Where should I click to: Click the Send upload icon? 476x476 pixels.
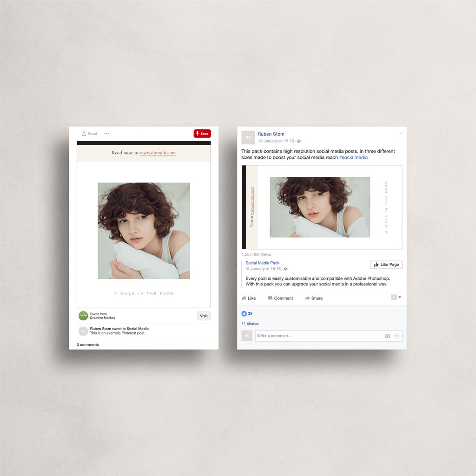coord(84,133)
